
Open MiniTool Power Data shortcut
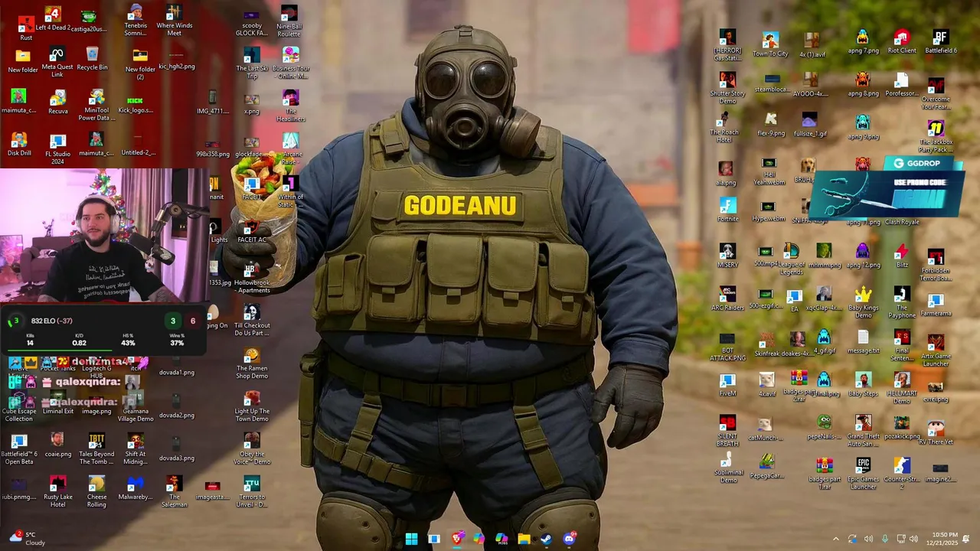click(x=96, y=106)
